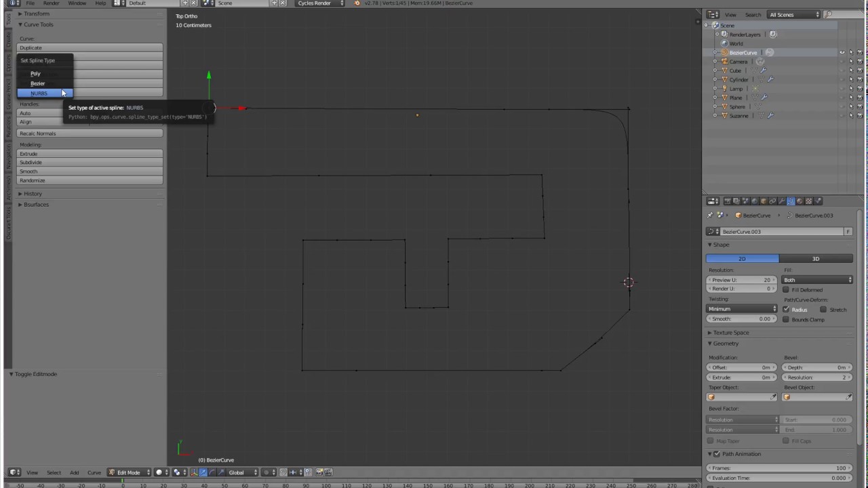Image resolution: width=868 pixels, height=488 pixels.
Task: Select Bezier in Set Spline Type menu
Action: (x=44, y=83)
